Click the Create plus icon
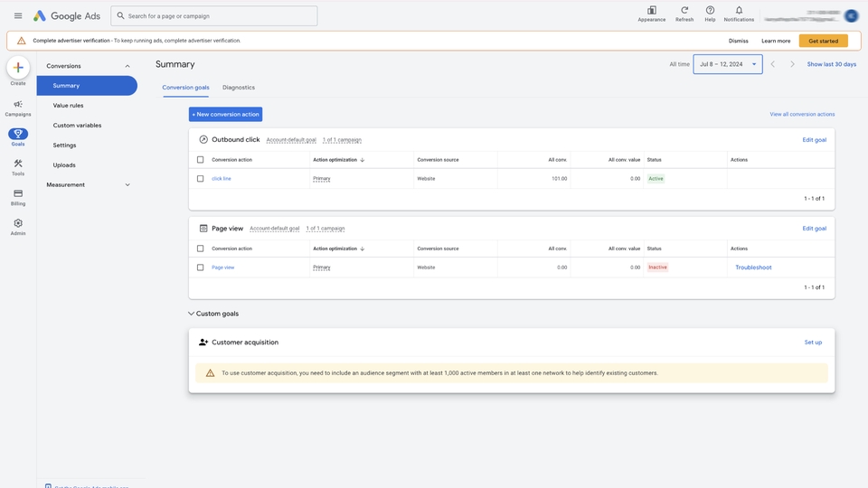Viewport: 868px width, 488px height. [x=18, y=68]
